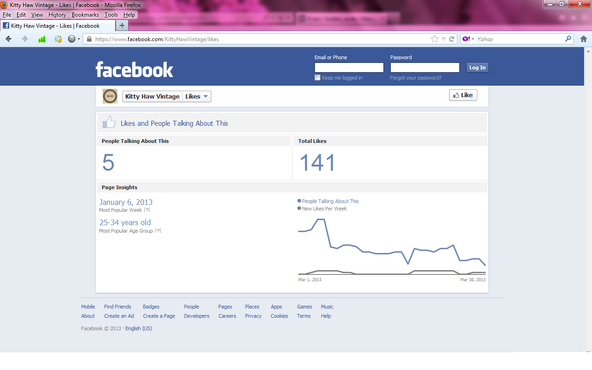592x370 pixels.
Task: Open the Badges footer link
Action: [x=151, y=307]
